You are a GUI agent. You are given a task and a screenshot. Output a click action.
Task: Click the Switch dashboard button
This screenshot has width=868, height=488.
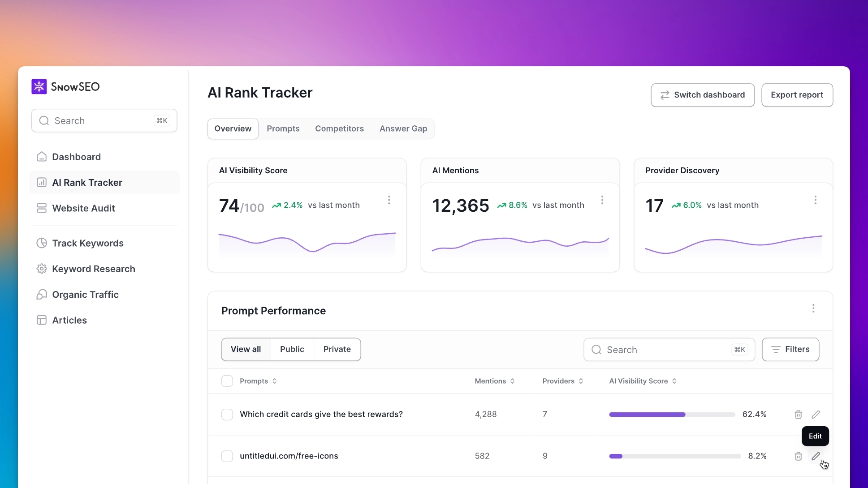(702, 95)
